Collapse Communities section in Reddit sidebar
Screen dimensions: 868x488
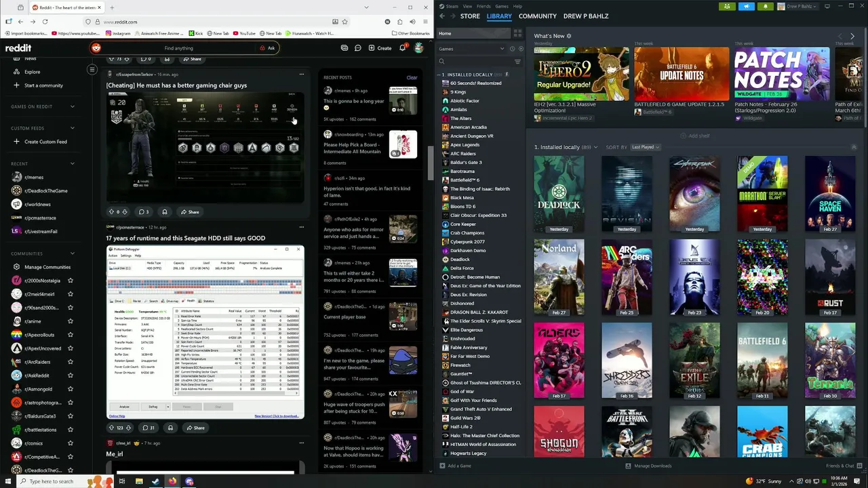point(73,253)
